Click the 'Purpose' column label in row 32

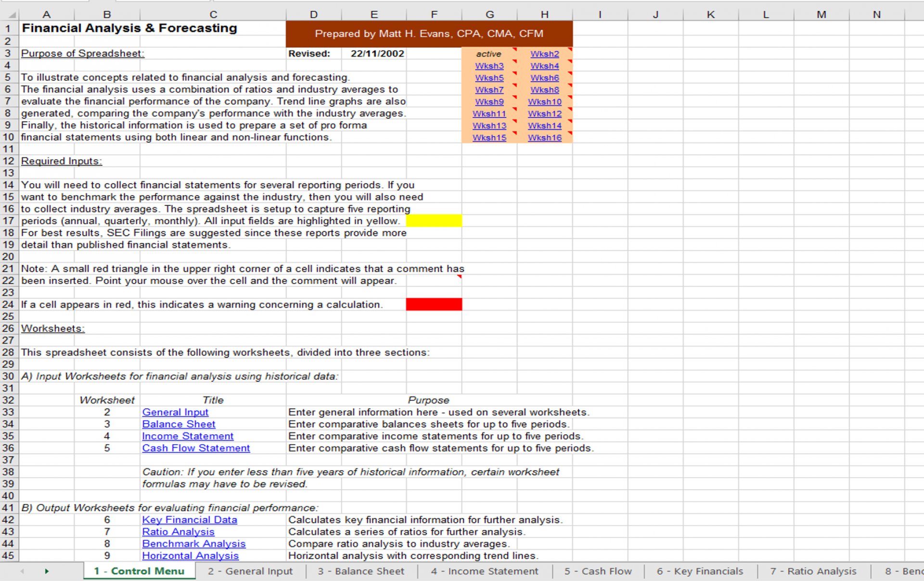(428, 400)
